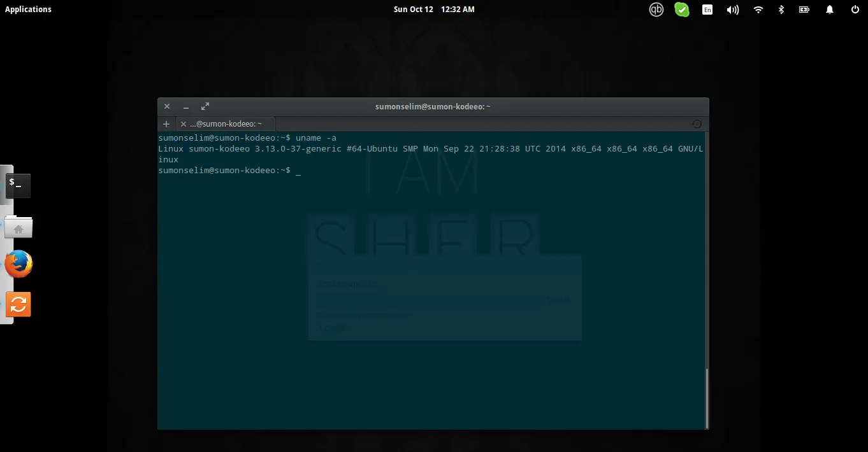Open the notifications bell
This screenshot has height=452, width=868.
830,10
